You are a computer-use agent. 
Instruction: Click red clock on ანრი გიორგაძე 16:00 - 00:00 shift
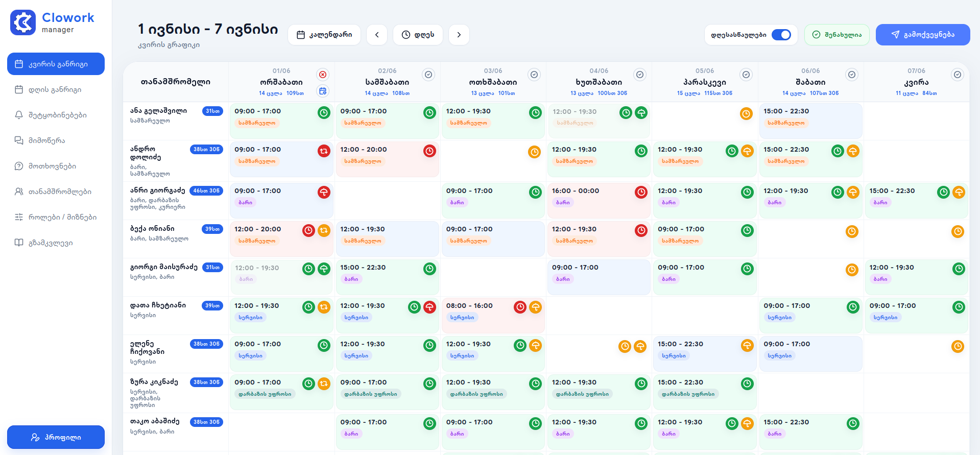[x=641, y=192]
